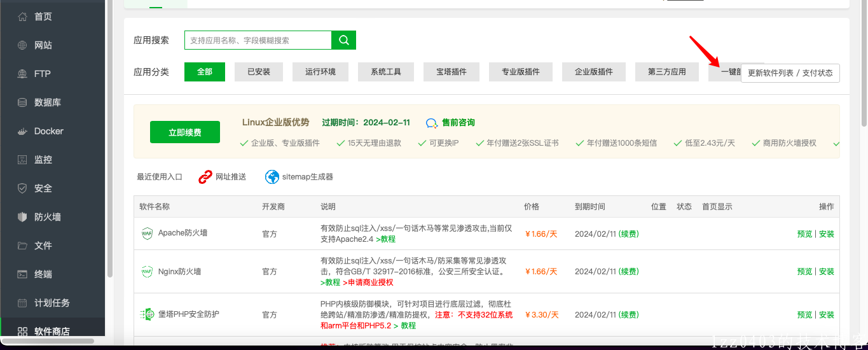Image resolution: width=868 pixels, height=350 pixels.
Task: Click the sidebar vertical scrollbar
Action: pos(110,139)
